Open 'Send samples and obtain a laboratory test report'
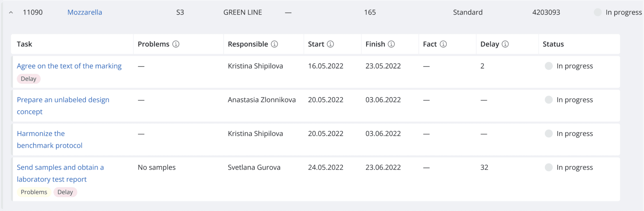This screenshot has height=211, width=644. tap(60, 173)
